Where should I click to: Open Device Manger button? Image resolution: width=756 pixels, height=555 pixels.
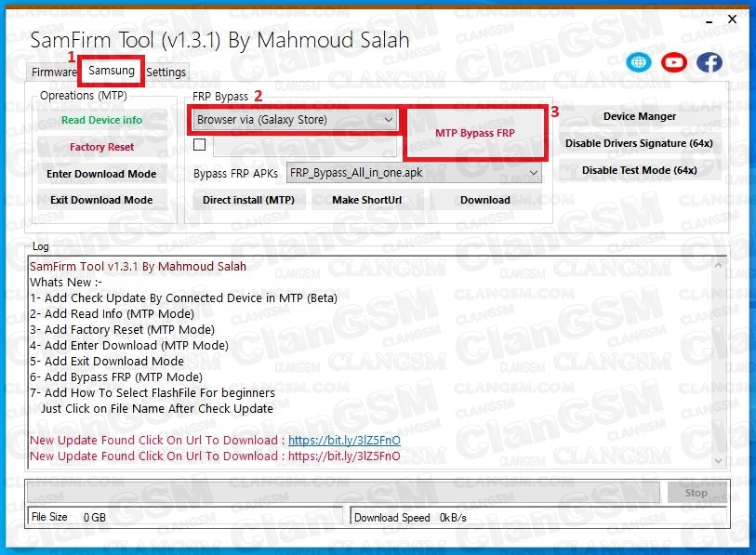(640, 117)
